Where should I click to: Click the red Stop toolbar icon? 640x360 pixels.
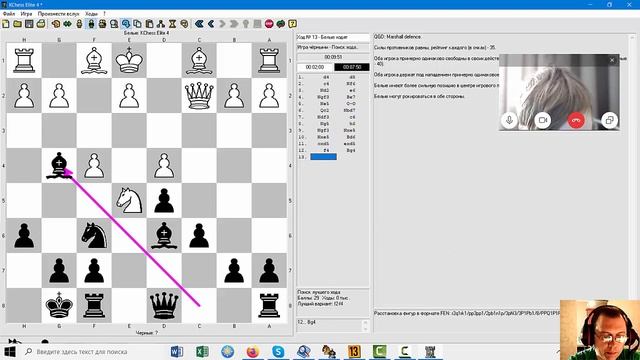[x=269, y=24]
